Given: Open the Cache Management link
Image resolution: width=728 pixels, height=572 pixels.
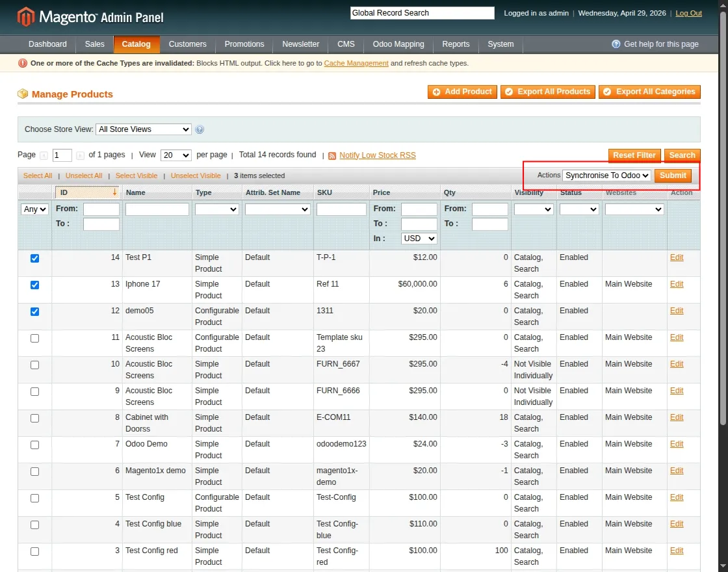Looking at the screenshot, I should (356, 63).
